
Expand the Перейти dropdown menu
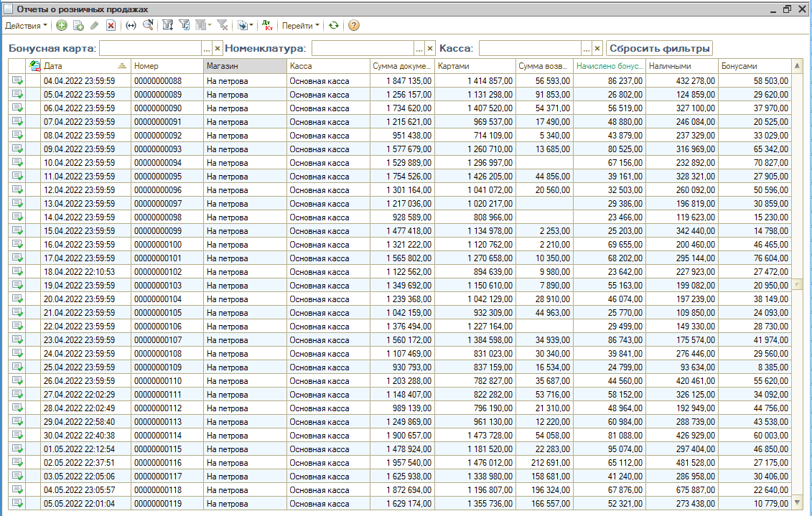click(x=301, y=25)
